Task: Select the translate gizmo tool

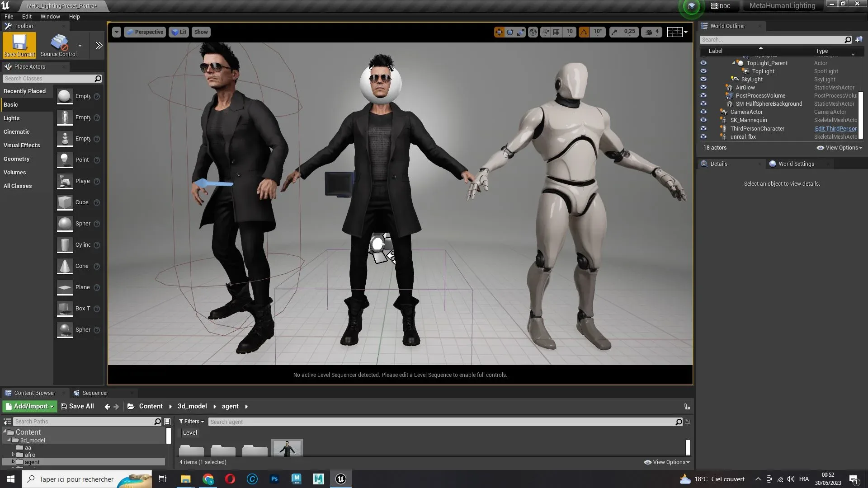Action: coord(499,32)
